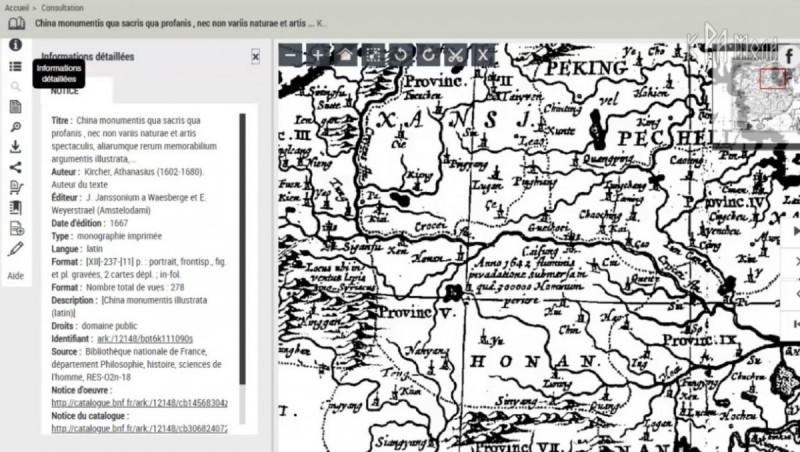
Task: Toggle full-screen mode in viewer toolbar
Action: click(x=373, y=56)
